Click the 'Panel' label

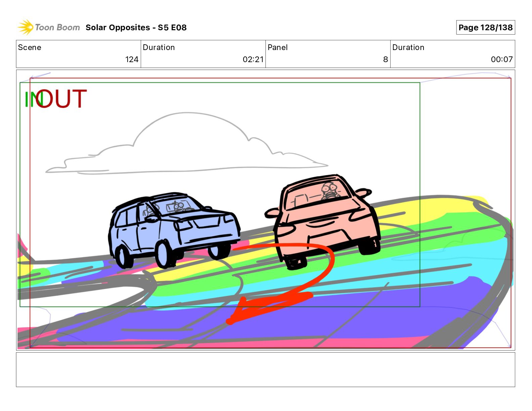click(277, 47)
